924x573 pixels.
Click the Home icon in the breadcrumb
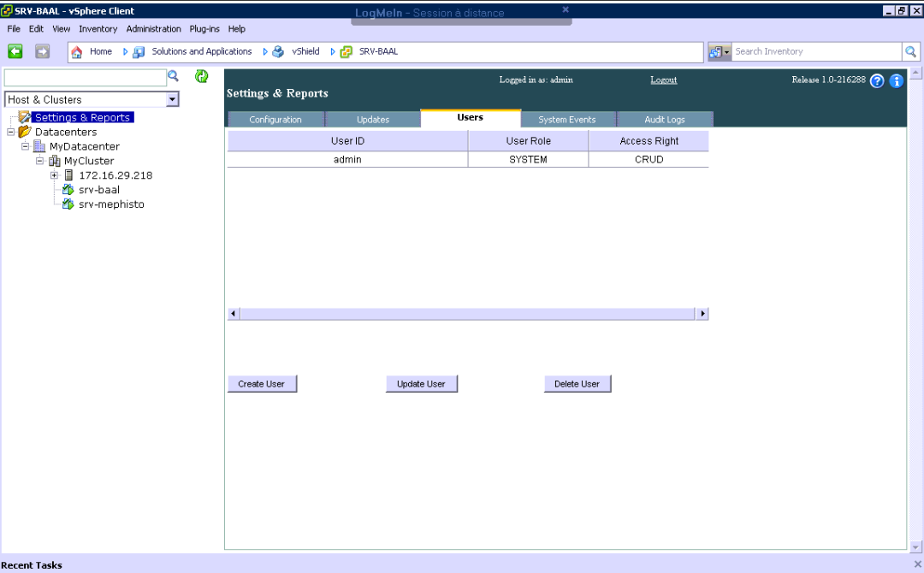(77, 52)
